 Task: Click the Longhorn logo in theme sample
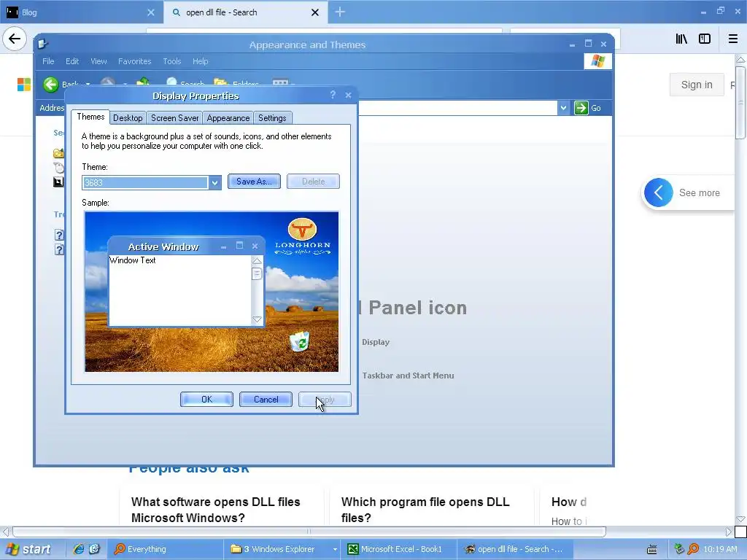click(x=302, y=236)
